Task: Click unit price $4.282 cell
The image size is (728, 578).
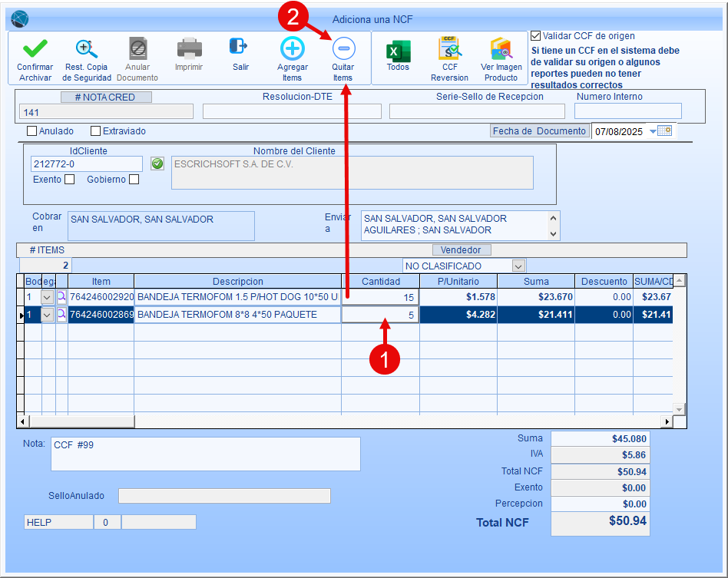Action: pyautogui.click(x=458, y=315)
